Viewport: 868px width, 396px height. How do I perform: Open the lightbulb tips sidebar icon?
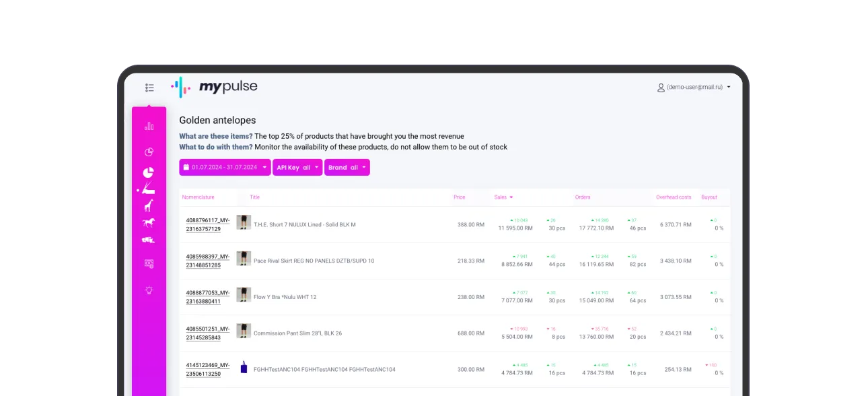pos(149,290)
